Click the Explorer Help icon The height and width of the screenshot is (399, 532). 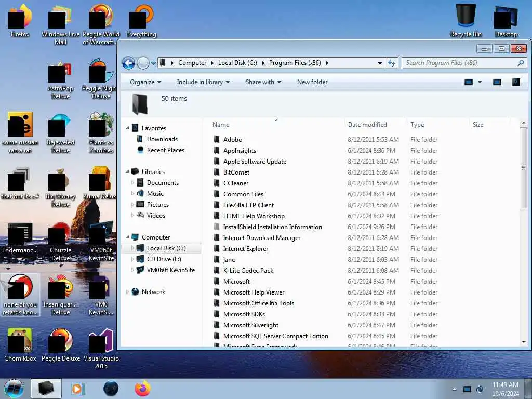(516, 82)
